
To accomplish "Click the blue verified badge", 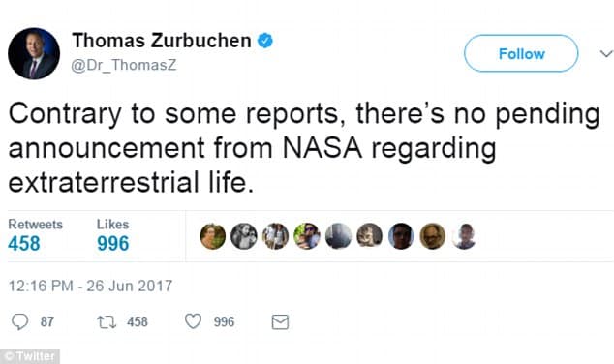I will pyautogui.click(x=265, y=41).
